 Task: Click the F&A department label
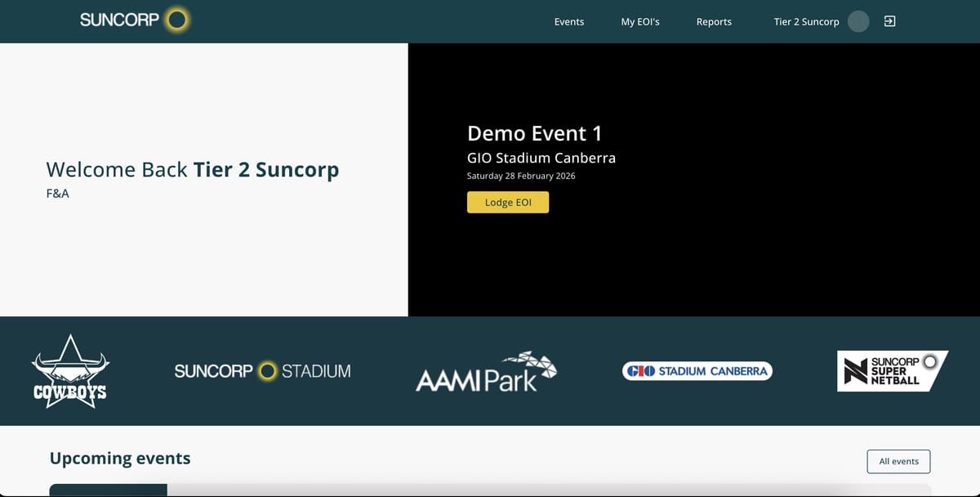pyautogui.click(x=58, y=194)
